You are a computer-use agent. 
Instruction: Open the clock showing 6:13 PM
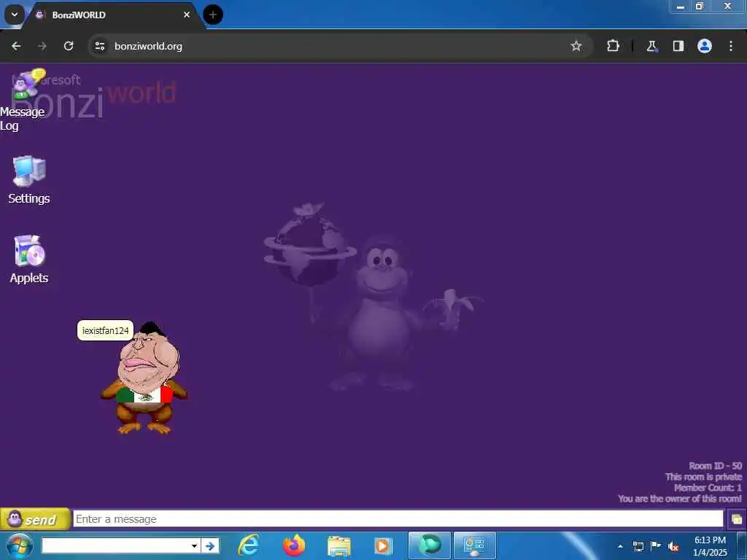pos(710,546)
